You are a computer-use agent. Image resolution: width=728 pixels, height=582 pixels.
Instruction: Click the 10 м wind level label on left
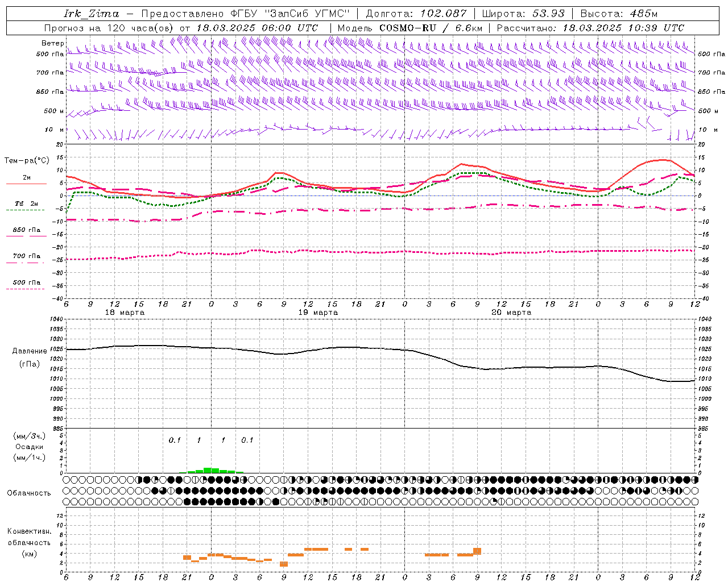pos(55,130)
